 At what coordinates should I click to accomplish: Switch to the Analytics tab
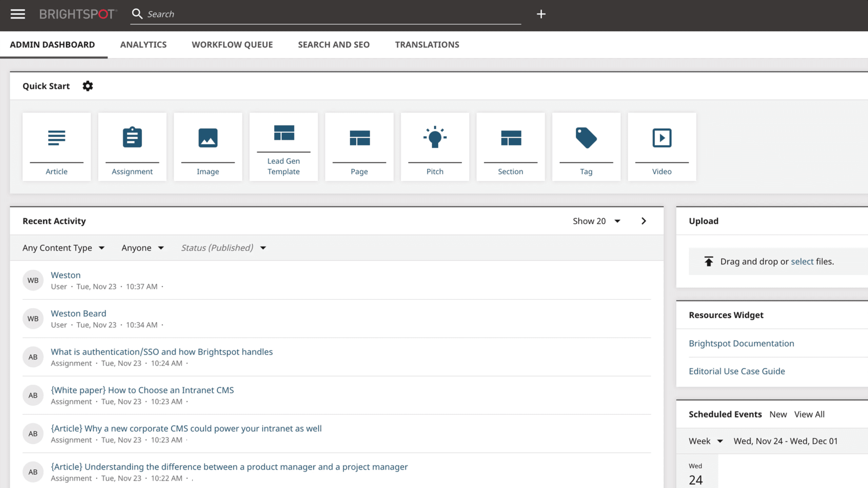[x=143, y=45]
